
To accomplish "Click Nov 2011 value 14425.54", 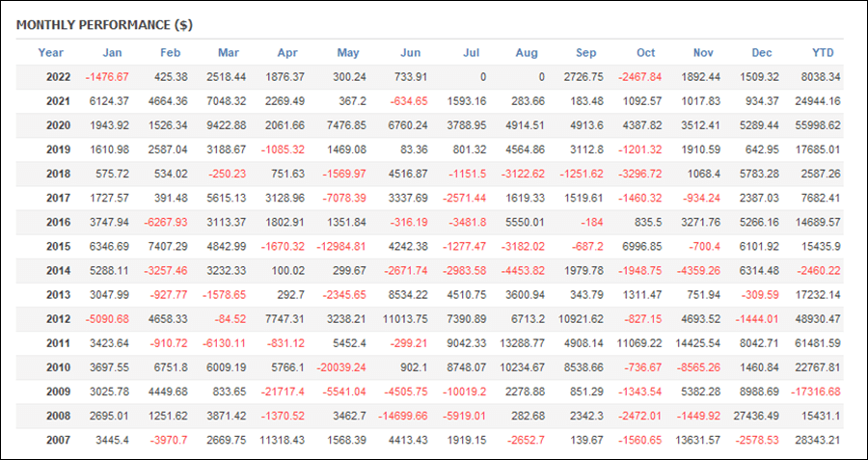I will pos(697,343).
